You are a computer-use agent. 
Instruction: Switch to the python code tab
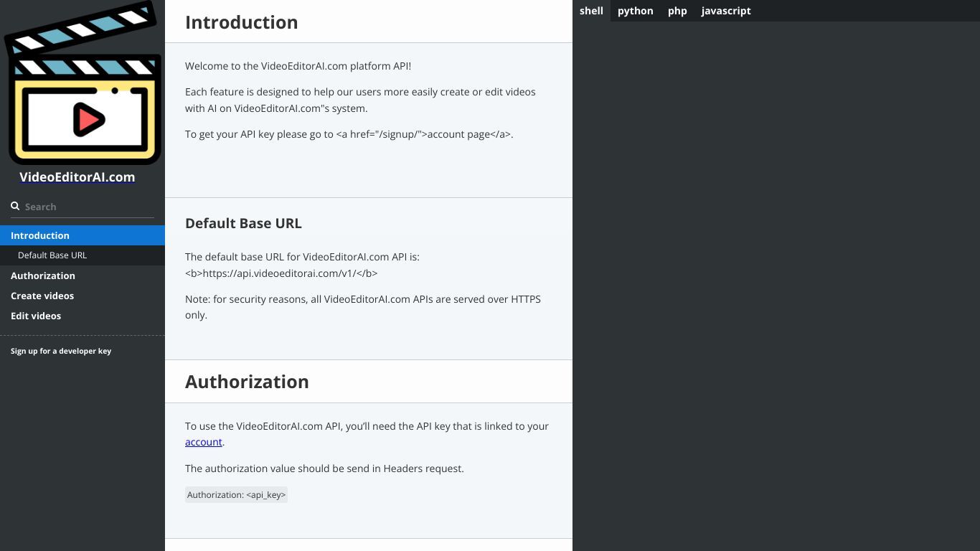point(636,11)
